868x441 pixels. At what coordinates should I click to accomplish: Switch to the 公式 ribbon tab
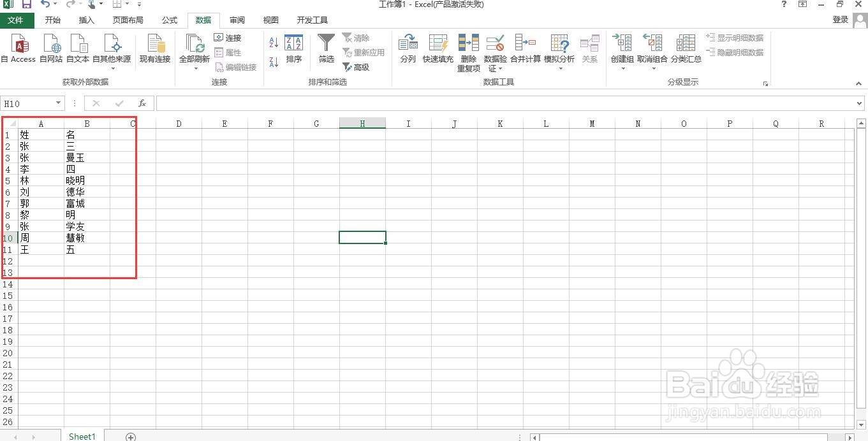coord(169,20)
